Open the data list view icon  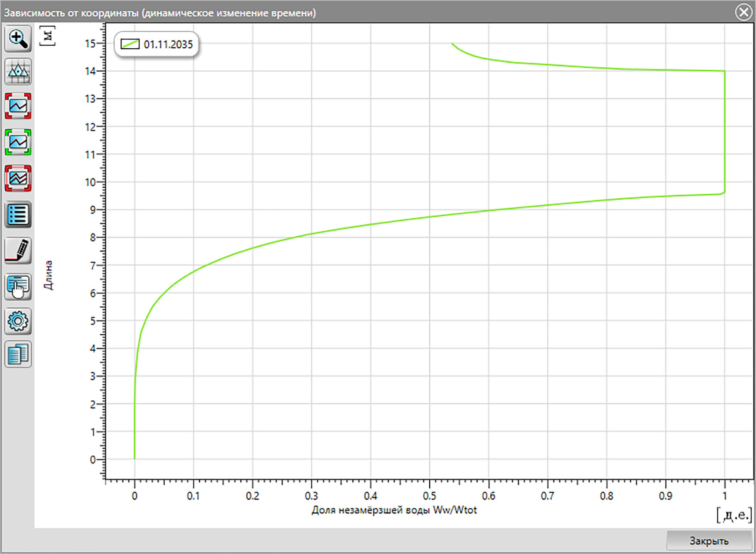click(18, 214)
